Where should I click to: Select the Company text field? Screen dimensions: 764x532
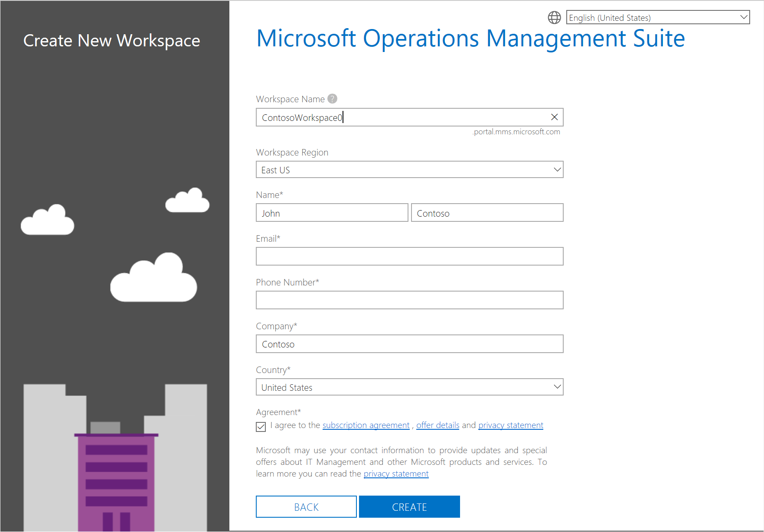(409, 344)
